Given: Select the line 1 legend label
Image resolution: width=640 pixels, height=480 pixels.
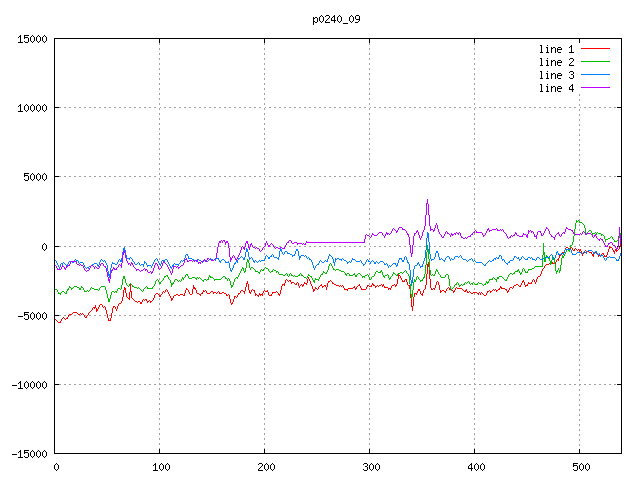Looking at the screenshot, I should point(556,49).
